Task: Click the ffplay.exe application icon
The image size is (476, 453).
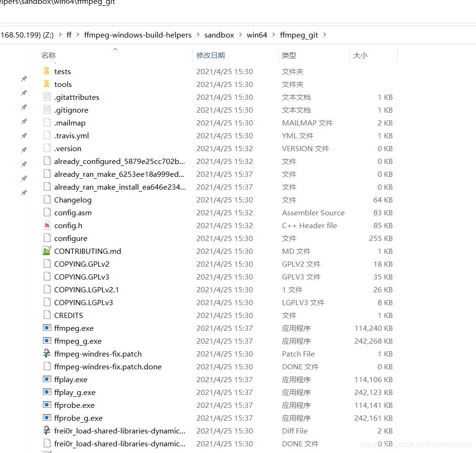Action: (47, 379)
